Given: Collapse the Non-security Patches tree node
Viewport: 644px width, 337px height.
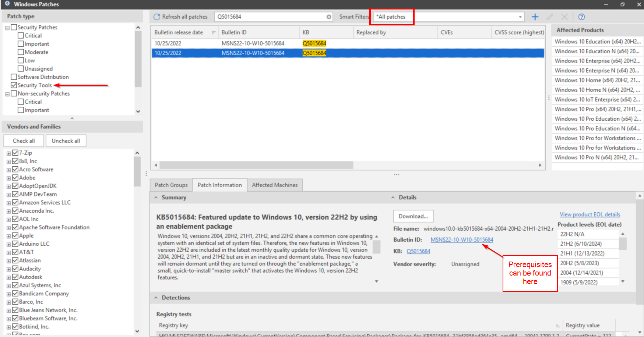Looking at the screenshot, I should tap(7, 93).
